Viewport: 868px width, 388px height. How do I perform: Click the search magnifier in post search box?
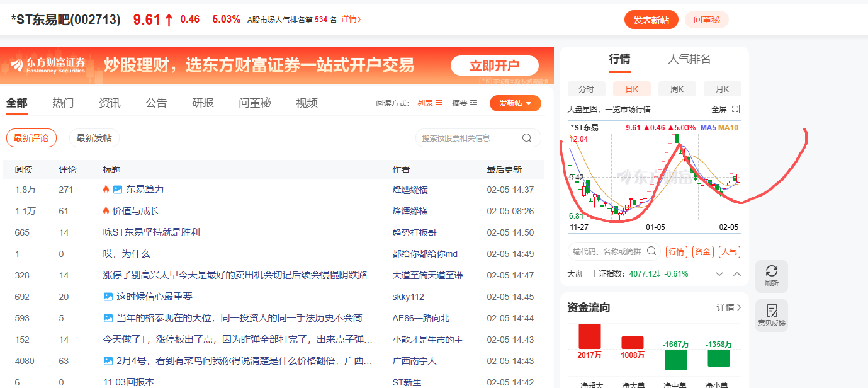[527, 138]
